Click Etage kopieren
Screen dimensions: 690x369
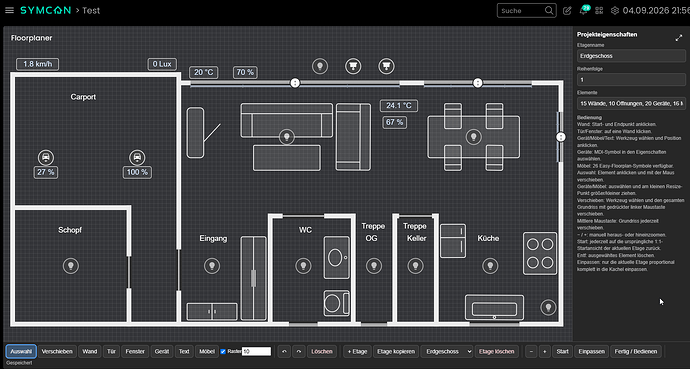[396, 351]
